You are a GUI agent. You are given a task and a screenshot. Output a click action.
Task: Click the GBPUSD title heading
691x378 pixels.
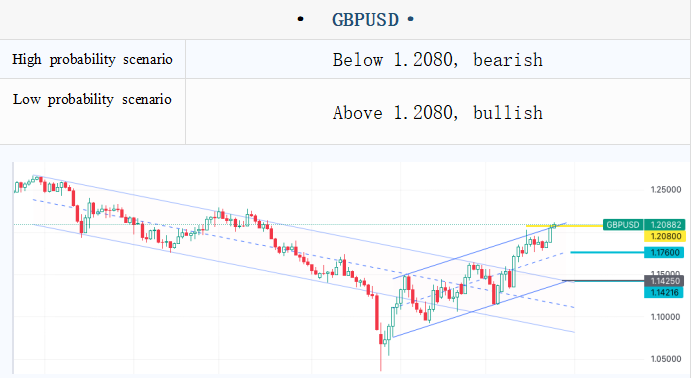365,20
